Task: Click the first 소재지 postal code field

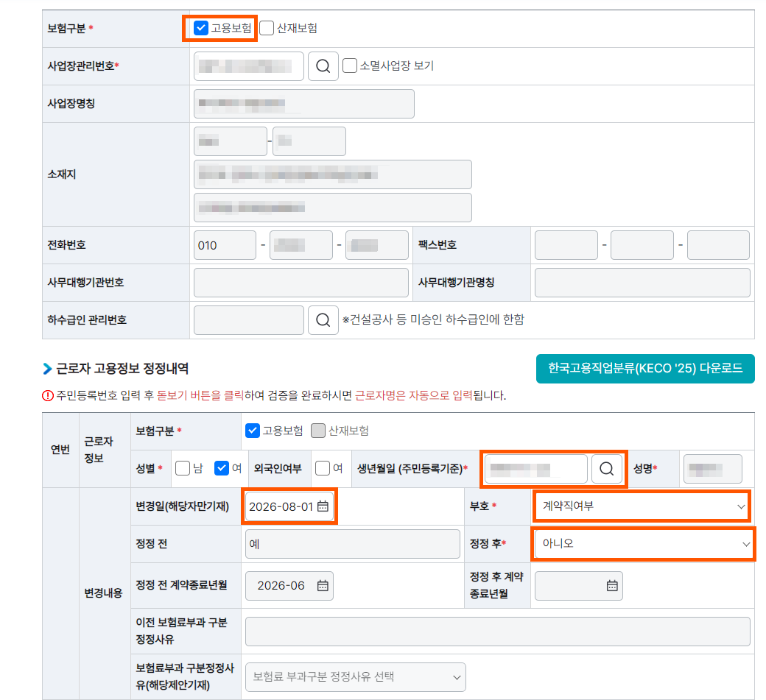Action: coord(231,141)
